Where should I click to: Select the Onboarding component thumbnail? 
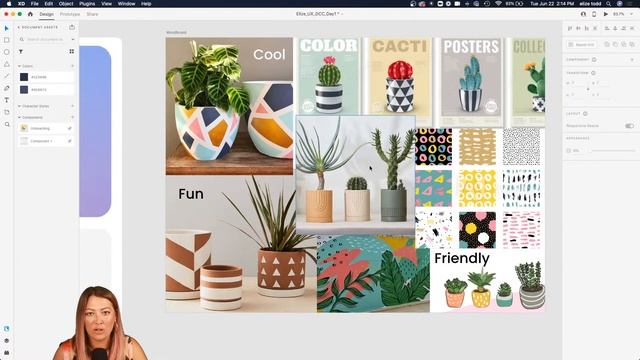coord(24,128)
